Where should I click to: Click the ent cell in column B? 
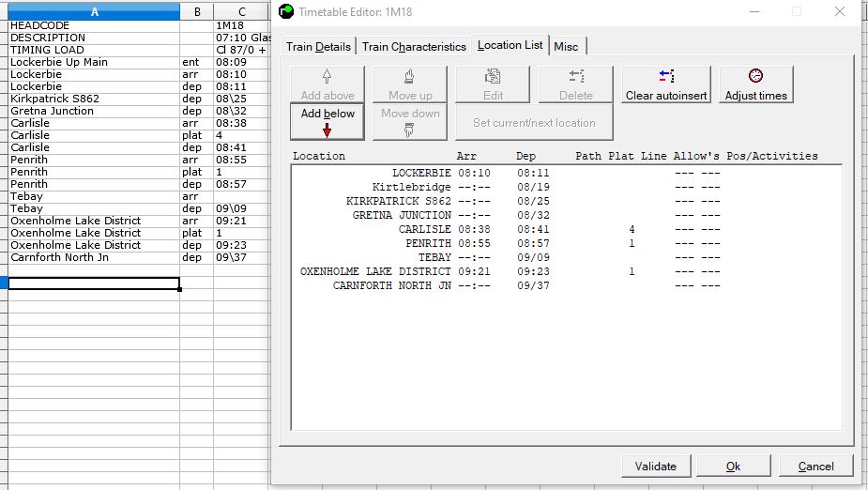(196, 62)
